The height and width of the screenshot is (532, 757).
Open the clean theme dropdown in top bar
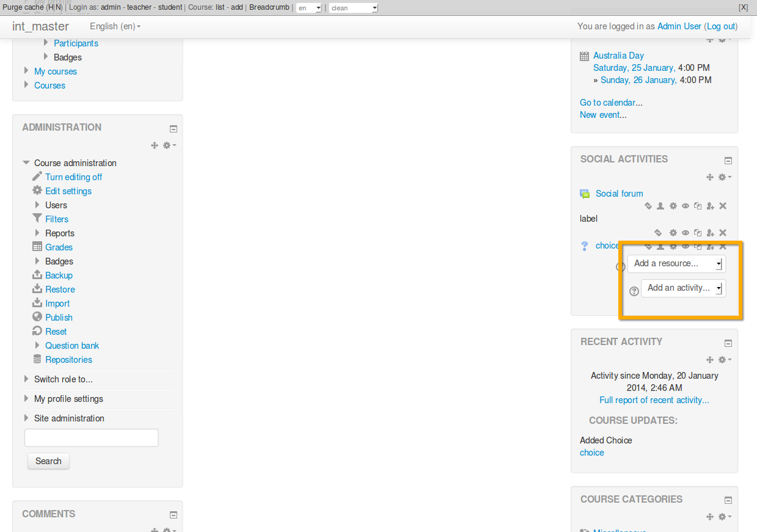(x=353, y=8)
